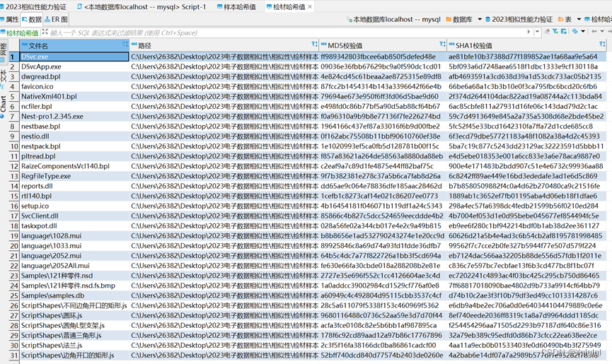Open the ER 图 diagram sub-tab
This screenshot has width=612, height=364.
(56, 20)
